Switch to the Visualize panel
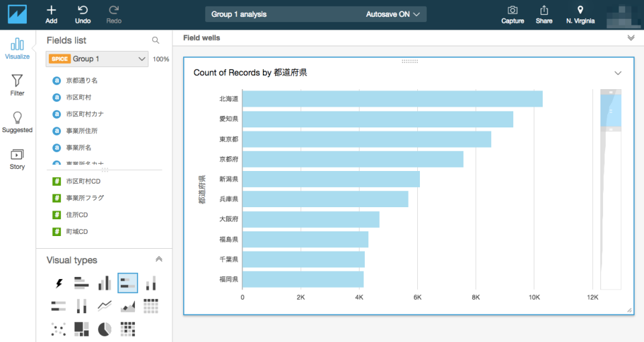 click(17, 48)
